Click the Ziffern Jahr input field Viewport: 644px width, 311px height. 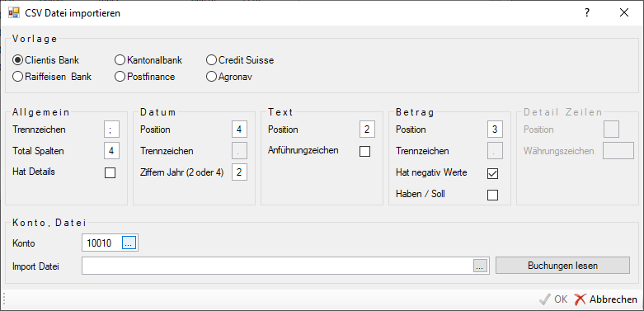(x=239, y=172)
